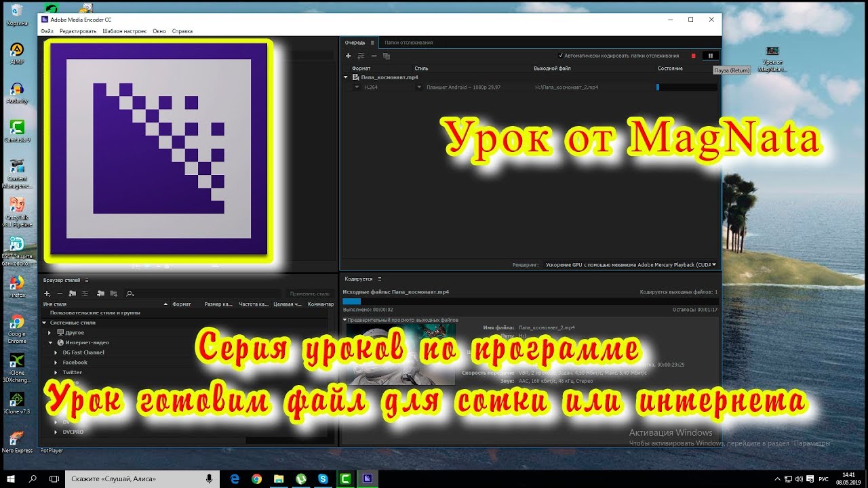This screenshot has height=488, width=868.
Task: Click queue item progress bar under Состояние
Action: click(687, 87)
